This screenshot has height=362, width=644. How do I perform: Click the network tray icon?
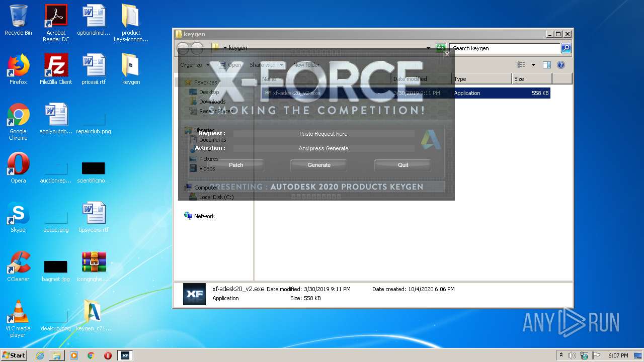584,355
